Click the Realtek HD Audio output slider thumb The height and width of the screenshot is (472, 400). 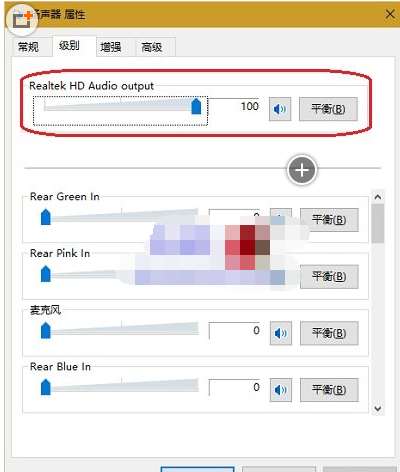[196, 106]
